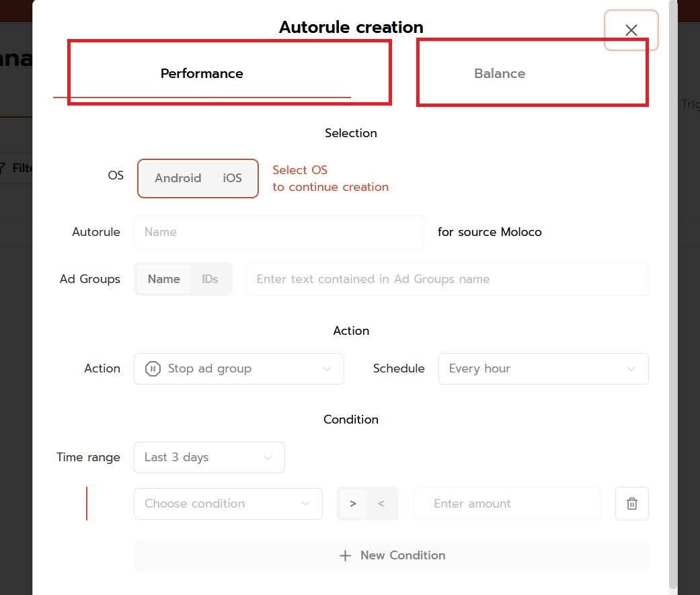Switch to the Balance tab
700x595 pixels.
click(500, 73)
